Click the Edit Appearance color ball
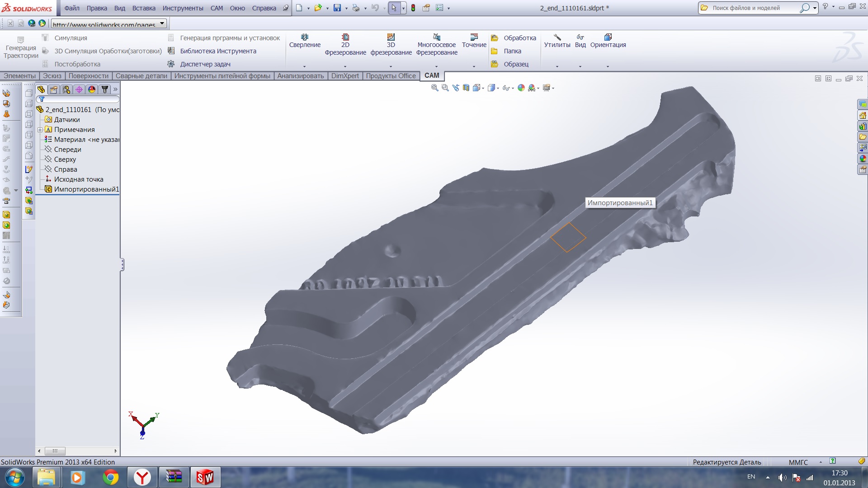868x488 pixels. [x=521, y=88]
